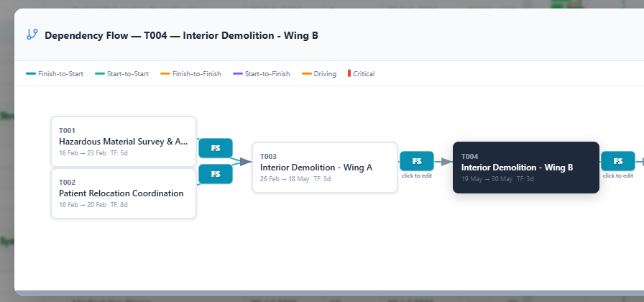Select the dark T004 Interior Demolition - Wing B node
The image size is (644, 302).
coord(526,168)
